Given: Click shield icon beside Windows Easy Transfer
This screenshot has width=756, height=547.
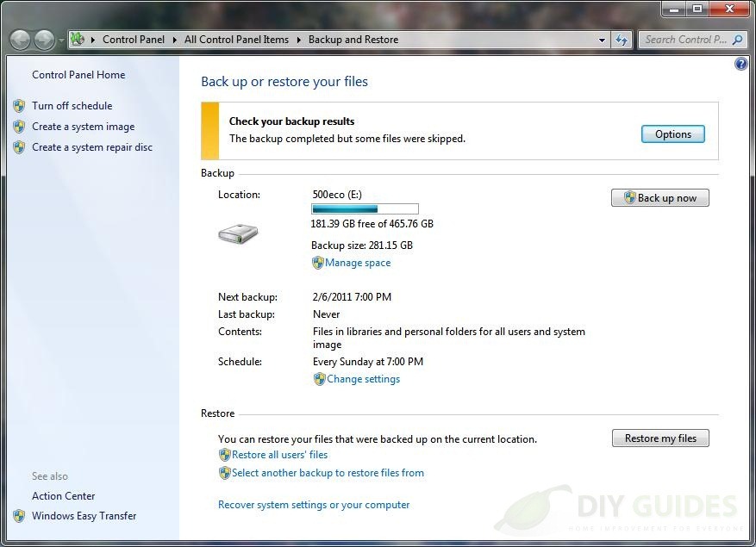Looking at the screenshot, I should click(19, 516).
